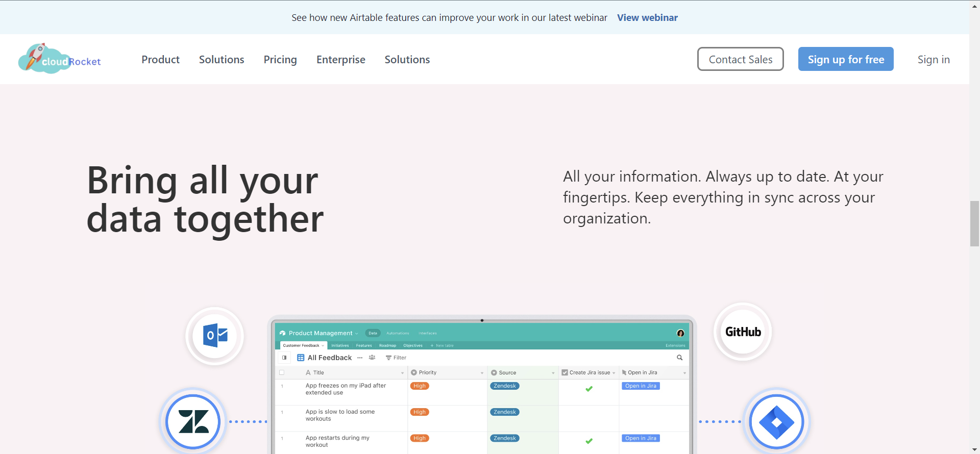The width and height of the screenshot is (980, 454).
Task: Toggle the sidebar panel icon left of All Feedback
Action: click(284, 358)
